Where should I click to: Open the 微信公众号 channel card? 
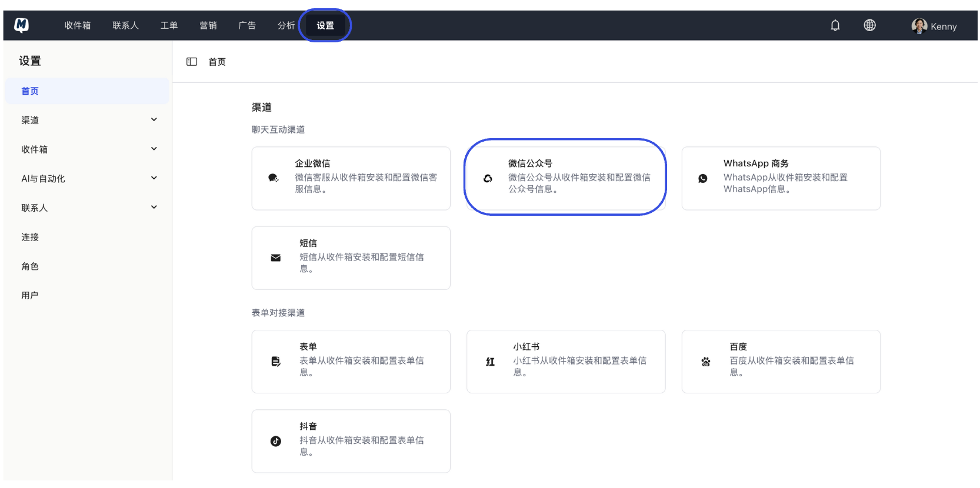point(566,178)
